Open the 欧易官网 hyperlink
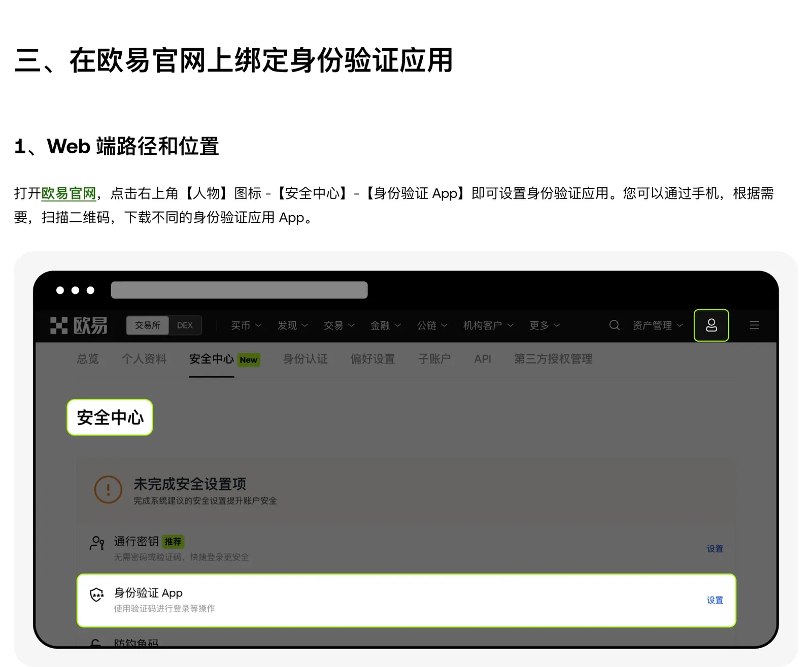The height and width of the screenshot is (667, 812). pyautogui.click(x=69, y=193)
